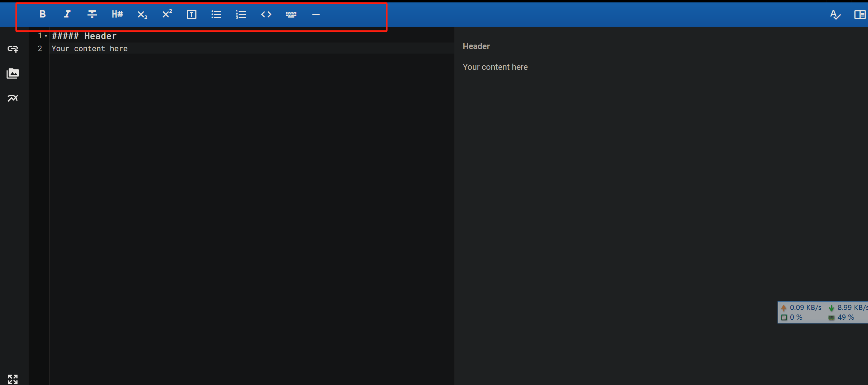The height and width of the screenshot is (385, 868).
Task: Toggle spell check icon in top right
Action: point(835,15)
